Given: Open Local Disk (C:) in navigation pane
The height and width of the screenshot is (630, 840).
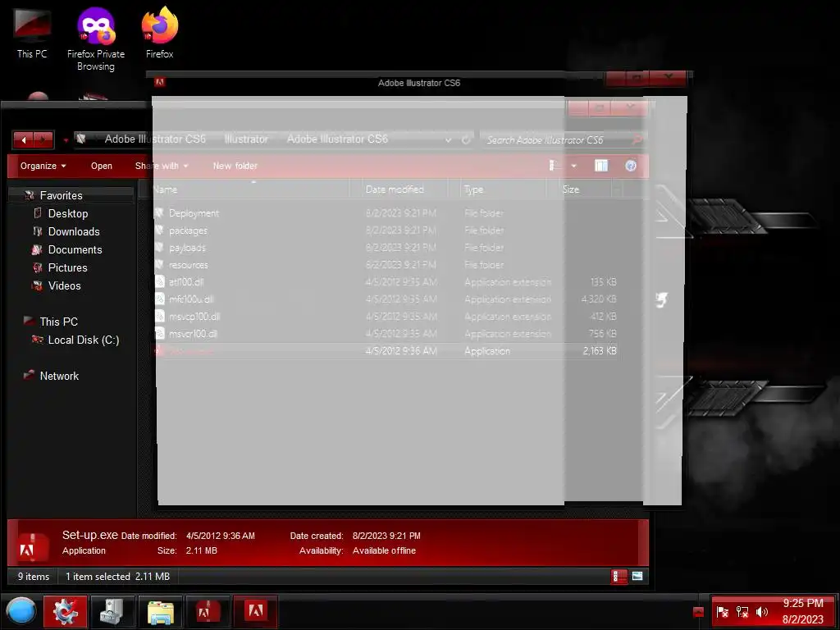Looking at the screenshot, I should coord(83,340).
